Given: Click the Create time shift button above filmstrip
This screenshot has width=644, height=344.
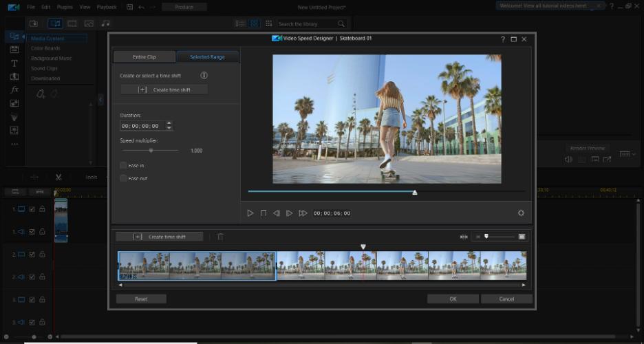Looking at the screenshot, I should (x=160, y=237).
